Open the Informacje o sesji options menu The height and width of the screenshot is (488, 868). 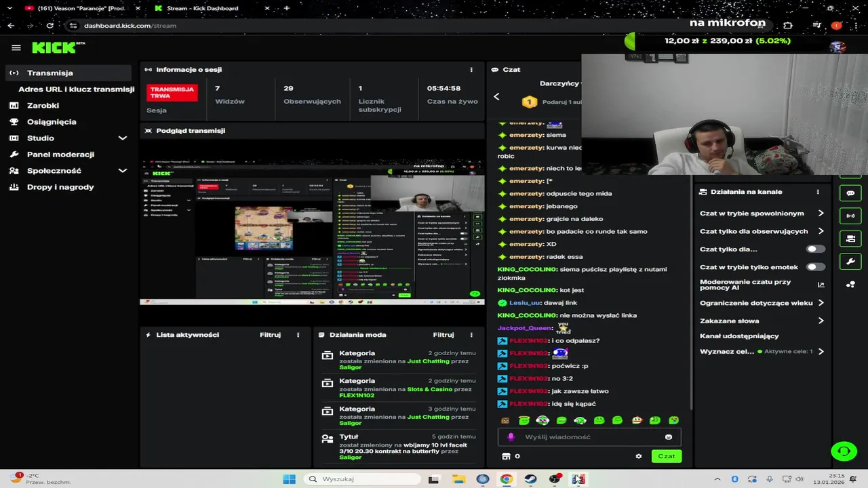click(x=471, y=70)
